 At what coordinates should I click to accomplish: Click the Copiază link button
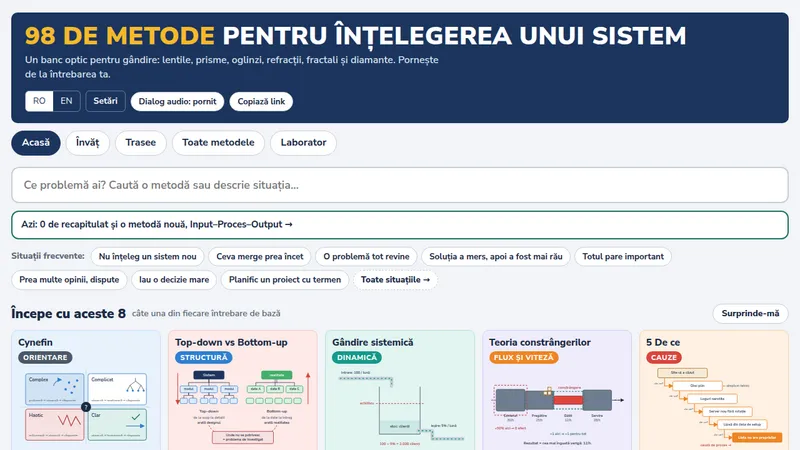pyautogui.click(x=261, y=102)
